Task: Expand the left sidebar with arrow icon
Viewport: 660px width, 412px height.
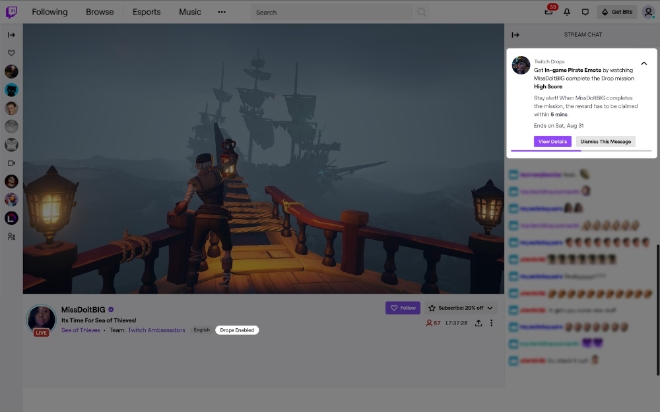Action: (11, 35)
